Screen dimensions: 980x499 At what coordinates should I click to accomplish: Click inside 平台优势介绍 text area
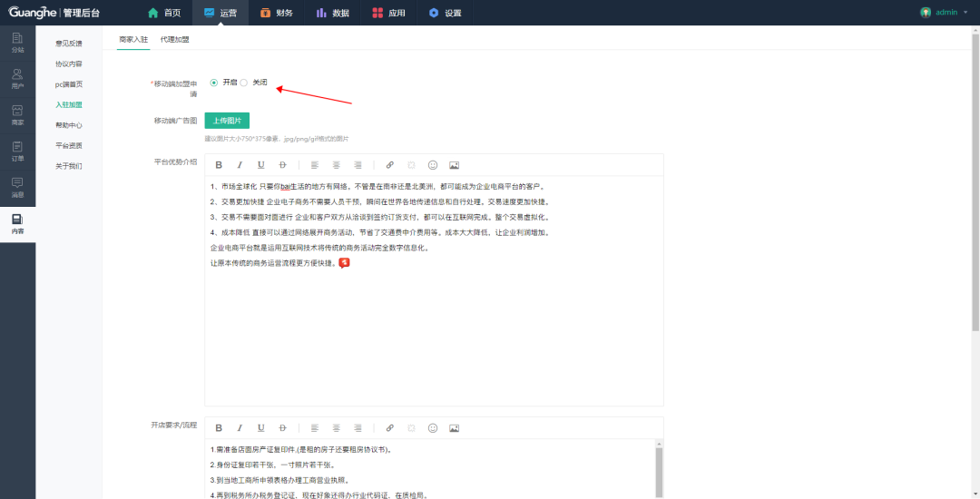pos(434,291)
